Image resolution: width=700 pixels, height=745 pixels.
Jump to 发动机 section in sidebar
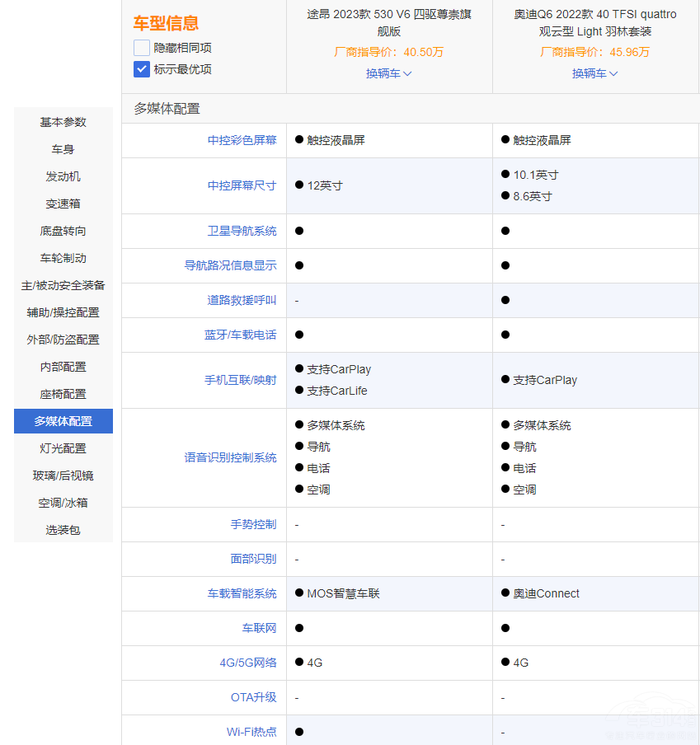tap(63, 176)
